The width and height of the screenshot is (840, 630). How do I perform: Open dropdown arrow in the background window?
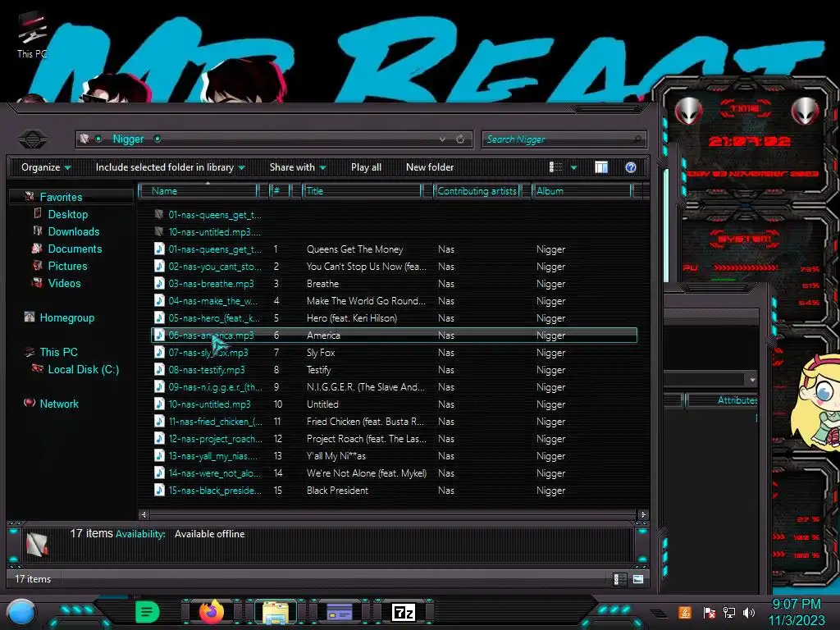click(x=752, y=379)
